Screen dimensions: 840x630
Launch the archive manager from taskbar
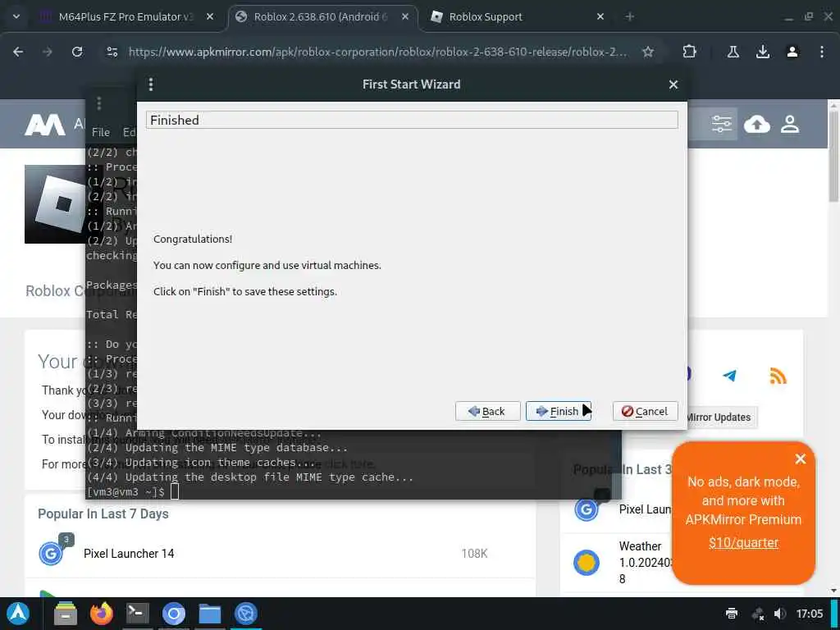(66, 614)
